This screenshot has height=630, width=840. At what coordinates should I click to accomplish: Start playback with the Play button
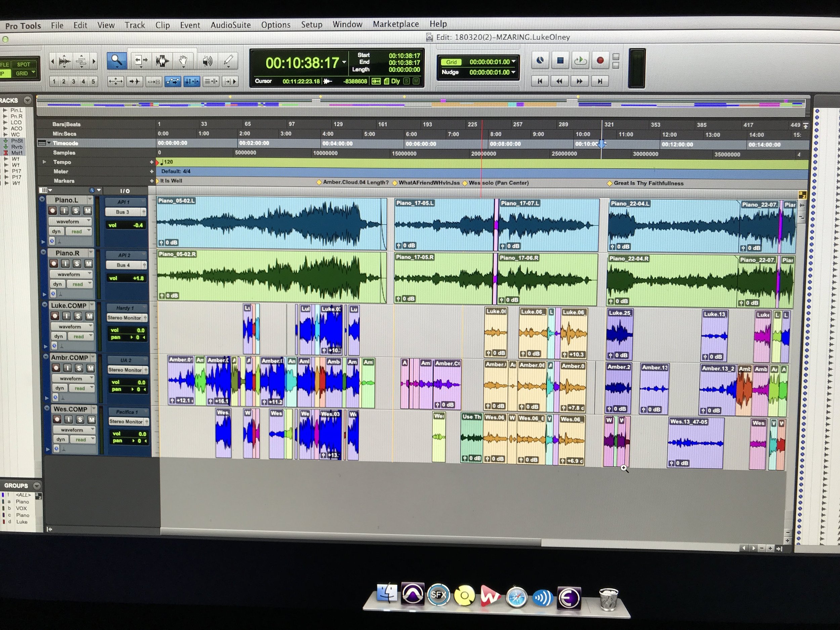[x=580, y=60]
